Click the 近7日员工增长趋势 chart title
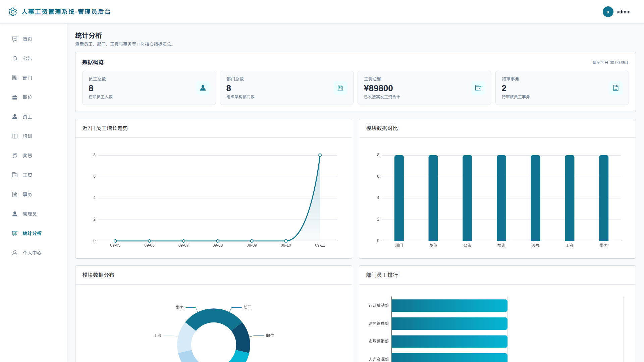Screen dimensions: 644x362 click(x=105, y=128)
